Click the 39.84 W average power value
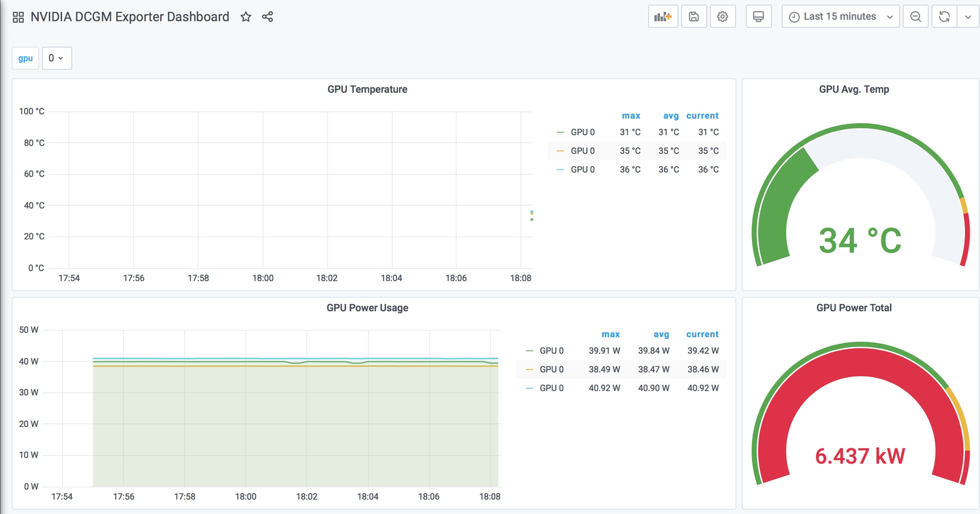This screenshot has width=980, height=514. click(654, 351)
